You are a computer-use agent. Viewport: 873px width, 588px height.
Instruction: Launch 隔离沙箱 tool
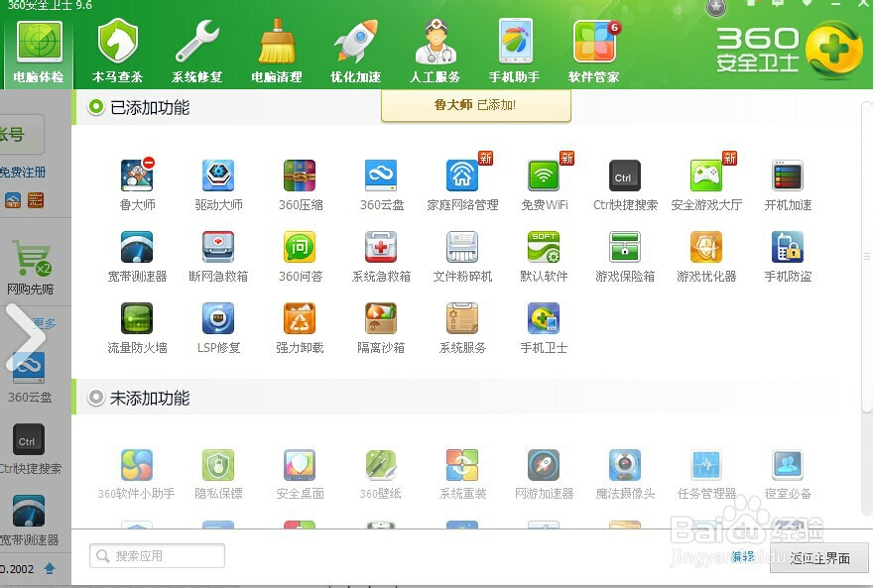tap(381, 318)
